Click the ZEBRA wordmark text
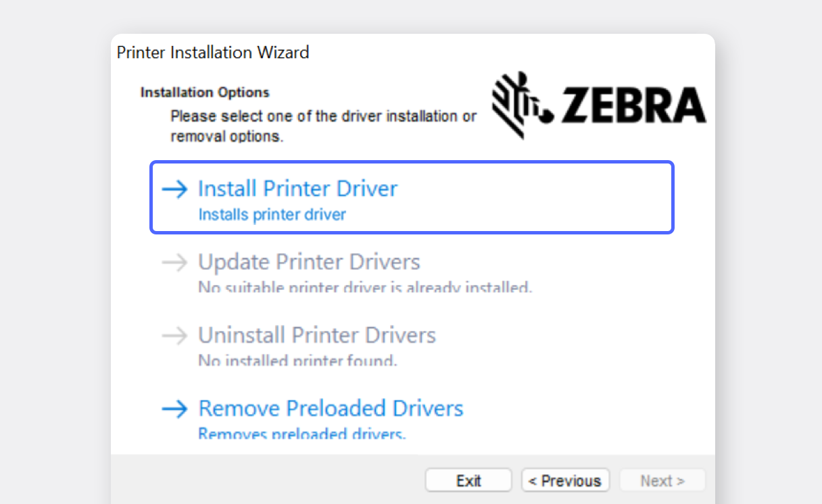Image resolution: width=822 pixels, height=504 pixels. [633, 107]
